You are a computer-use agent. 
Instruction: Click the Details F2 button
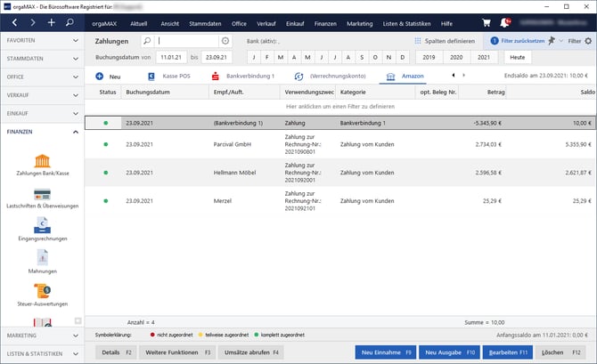[x=116, y=352]
